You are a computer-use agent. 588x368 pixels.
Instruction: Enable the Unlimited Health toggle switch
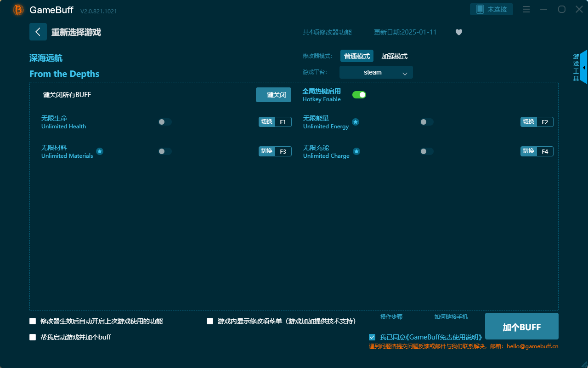[x=165, y=121]
